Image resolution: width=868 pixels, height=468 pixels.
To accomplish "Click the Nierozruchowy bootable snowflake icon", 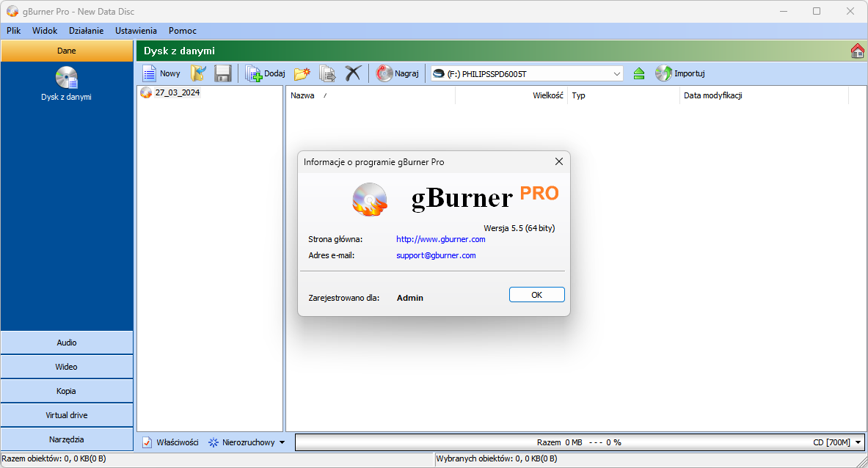I will coord(213,442).
